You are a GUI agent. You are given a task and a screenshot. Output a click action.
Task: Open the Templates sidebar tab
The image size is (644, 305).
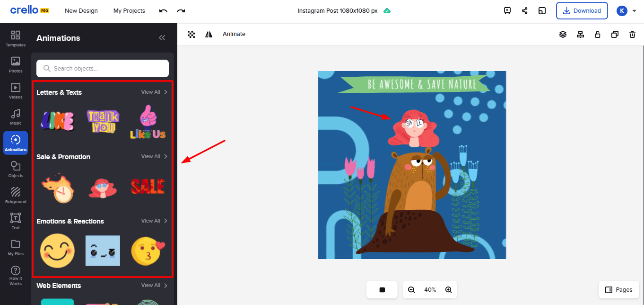(x=16, y=39)
